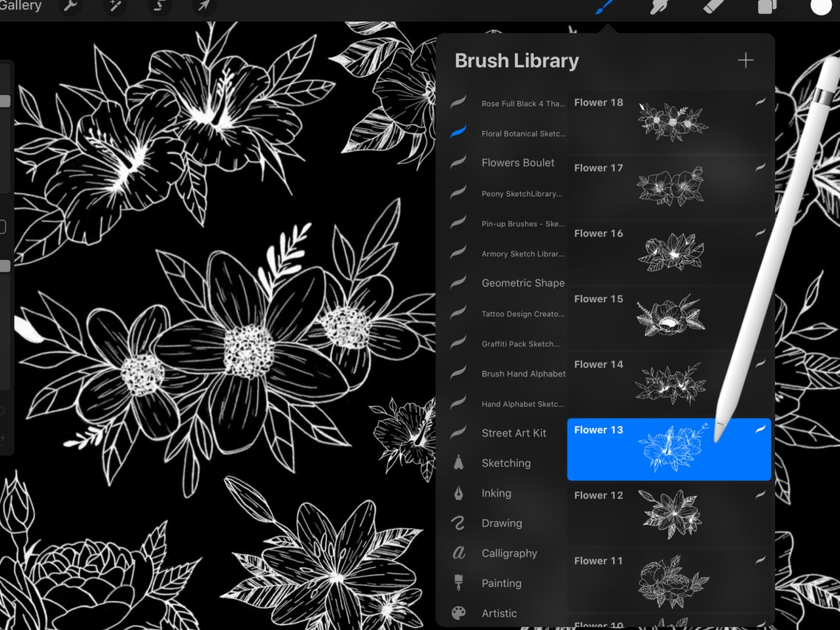Open the Sketching brush set
Viewport: 840px width, 630px height.
(x=508, y=463)
